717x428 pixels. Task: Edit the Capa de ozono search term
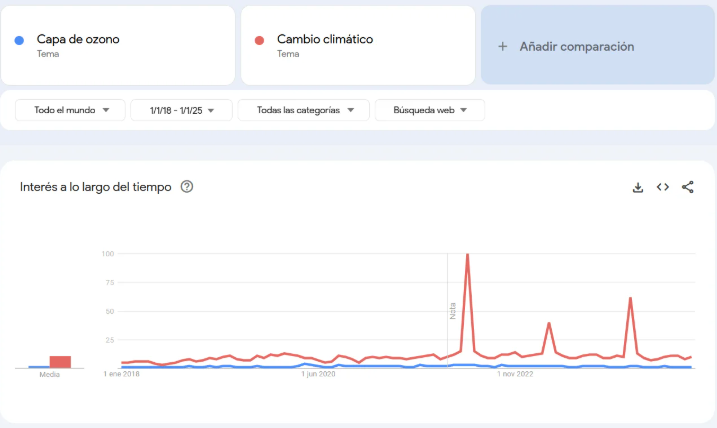(78, 40)
